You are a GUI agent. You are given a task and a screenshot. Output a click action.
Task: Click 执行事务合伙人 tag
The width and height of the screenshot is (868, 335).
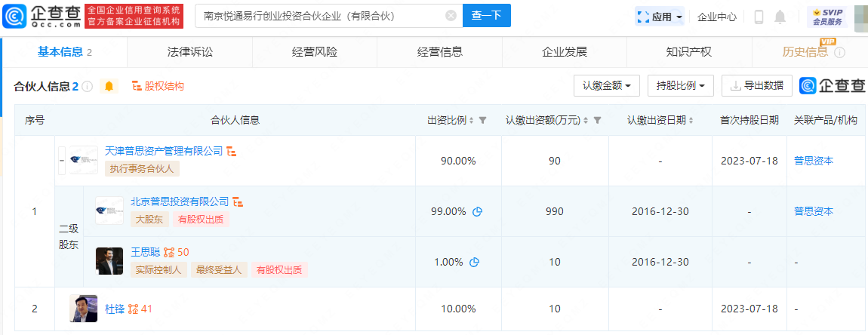[142, 169]
